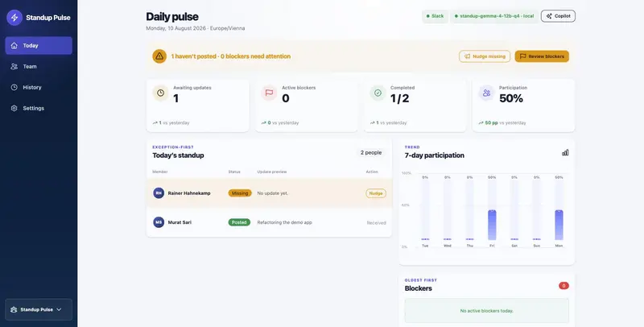The width and height of the screenshot is (644, 327).
Task: Click the clock icon on Awaiting updates card
Action: [x=160, y=93]
